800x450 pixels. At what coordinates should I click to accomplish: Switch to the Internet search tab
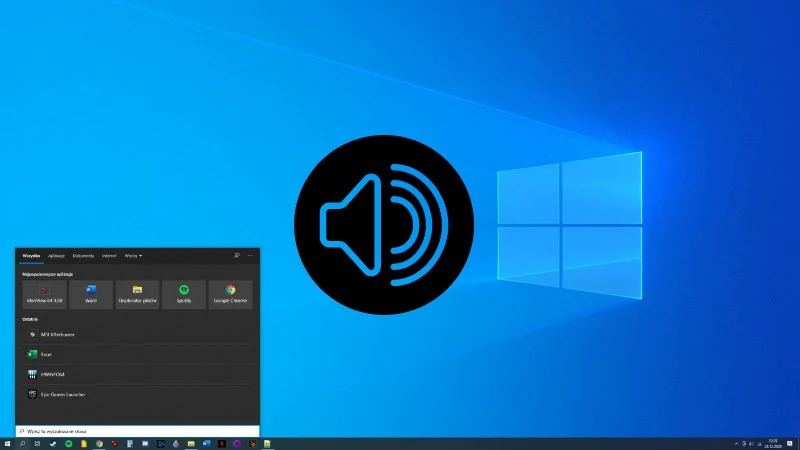coord(109,256)
